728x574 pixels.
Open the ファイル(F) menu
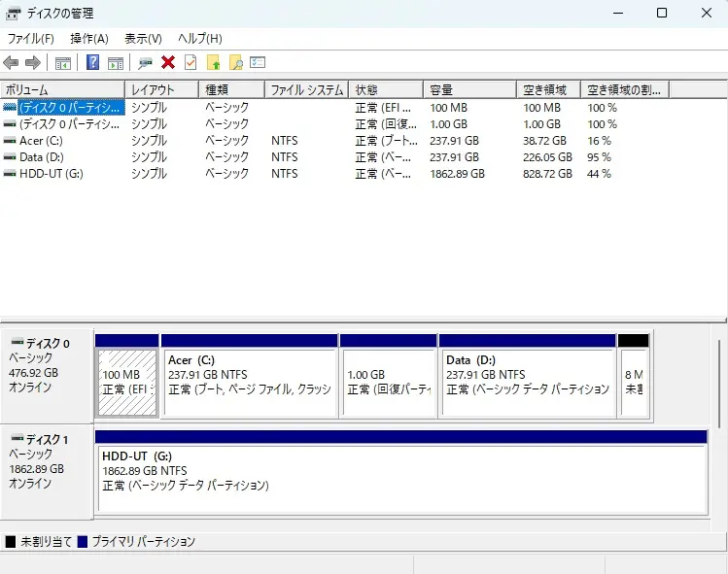tap(31, 39)
